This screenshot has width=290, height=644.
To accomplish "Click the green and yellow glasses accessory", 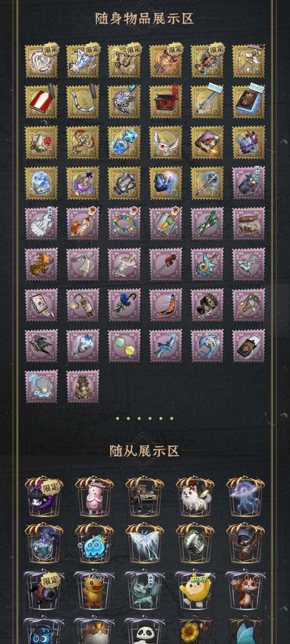I will point(124,346).
